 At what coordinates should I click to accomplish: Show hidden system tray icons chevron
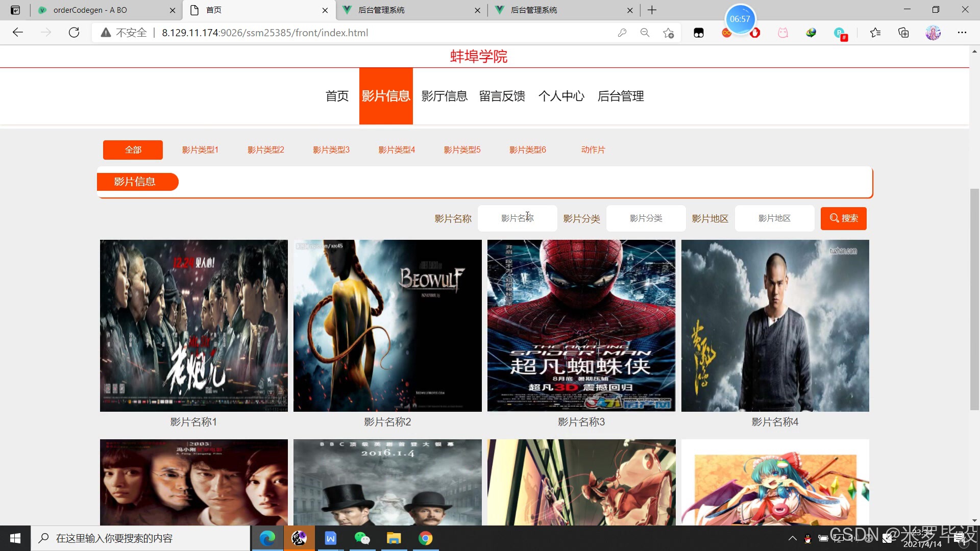[792, 538]
